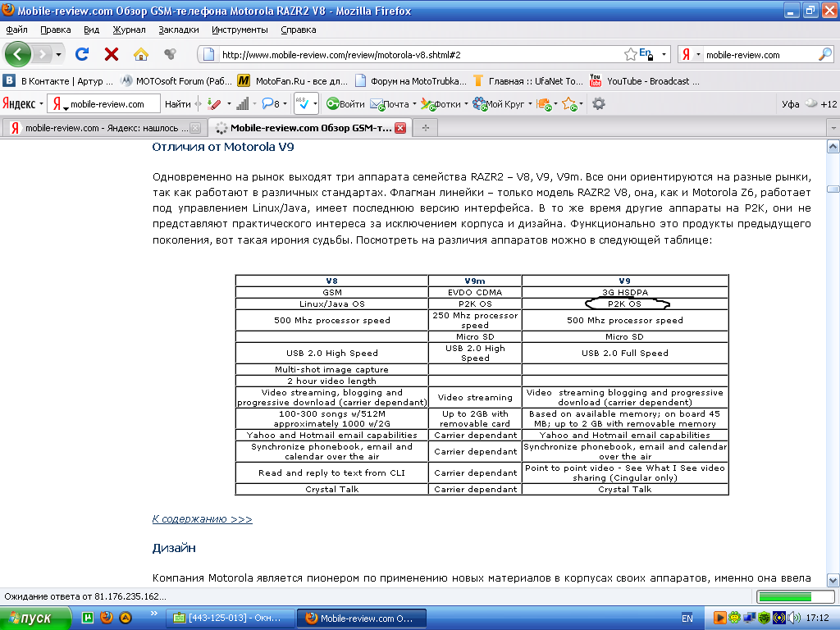840x630 pixels.
Task: Click the forward navigation arrow
Action: [x=43, y=54]
